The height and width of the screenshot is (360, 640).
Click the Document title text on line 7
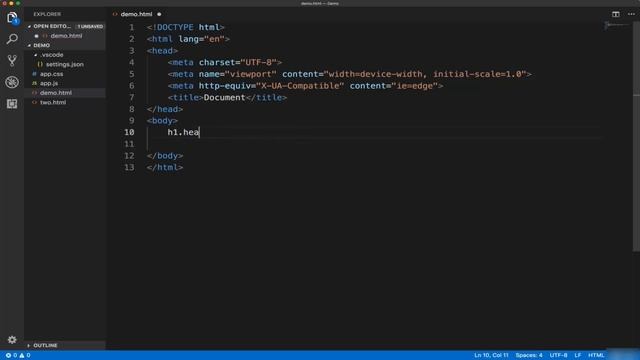tap(224, 98)
